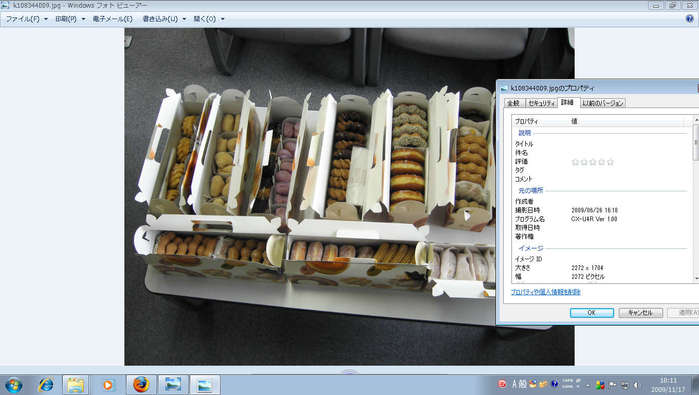The width and height of the screenshot is (699, 395).
Task: Click the property list scrollbar thumb
Action: tap(696, 142)
